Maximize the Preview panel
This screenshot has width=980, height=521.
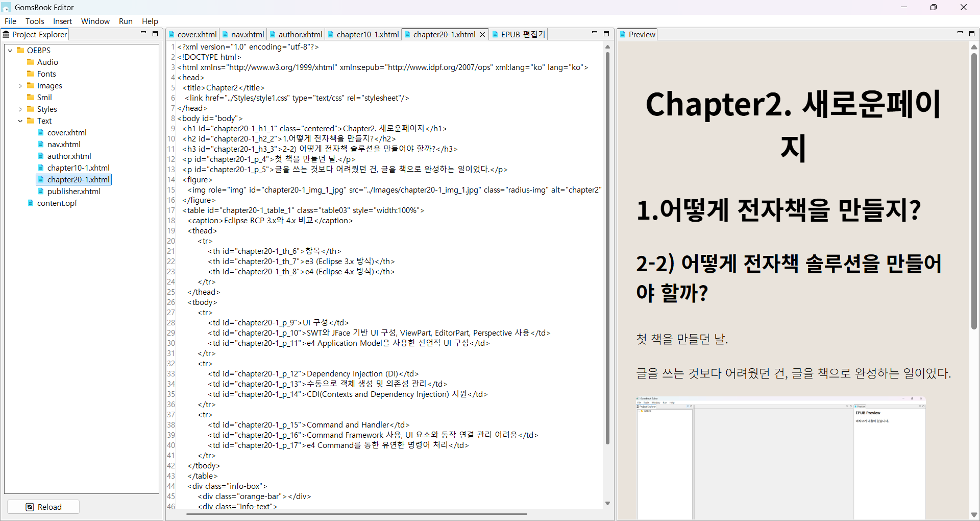[972, 33]
